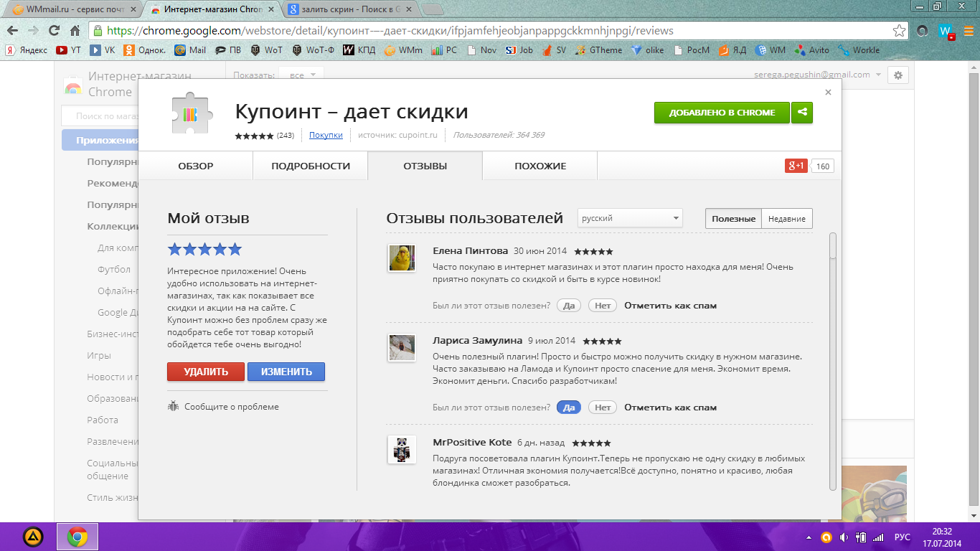This screenshot has width=980, height=551.
Task: Click the bug icon next to Сообщите о проблеме
Action: coord(173,406)
